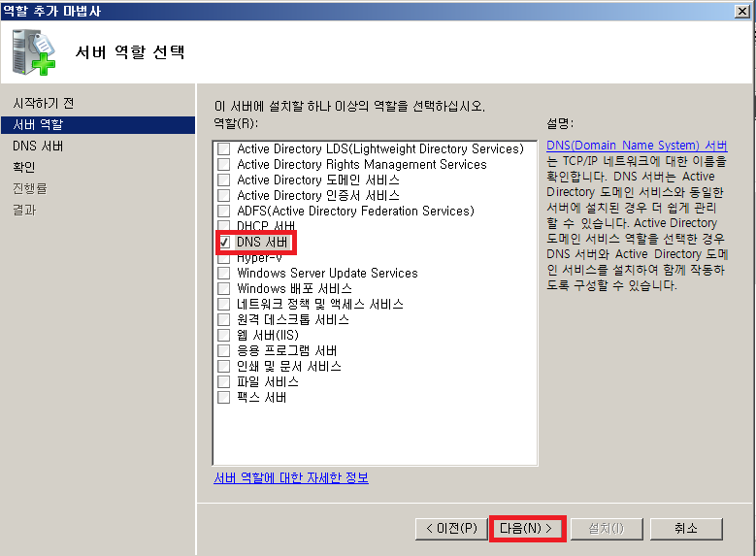Tick the 웹 서버(IIS) checkbox

(x=224, y=335)
